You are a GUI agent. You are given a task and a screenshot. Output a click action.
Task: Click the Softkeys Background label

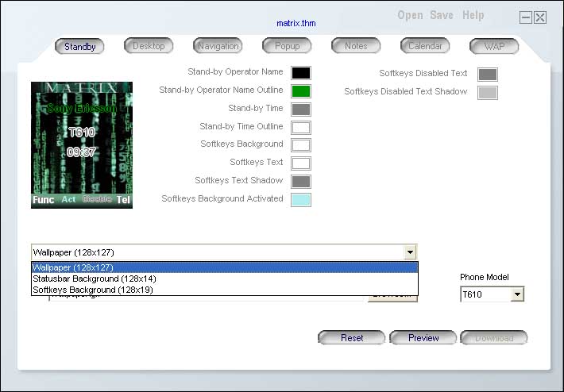coord(241,144)
